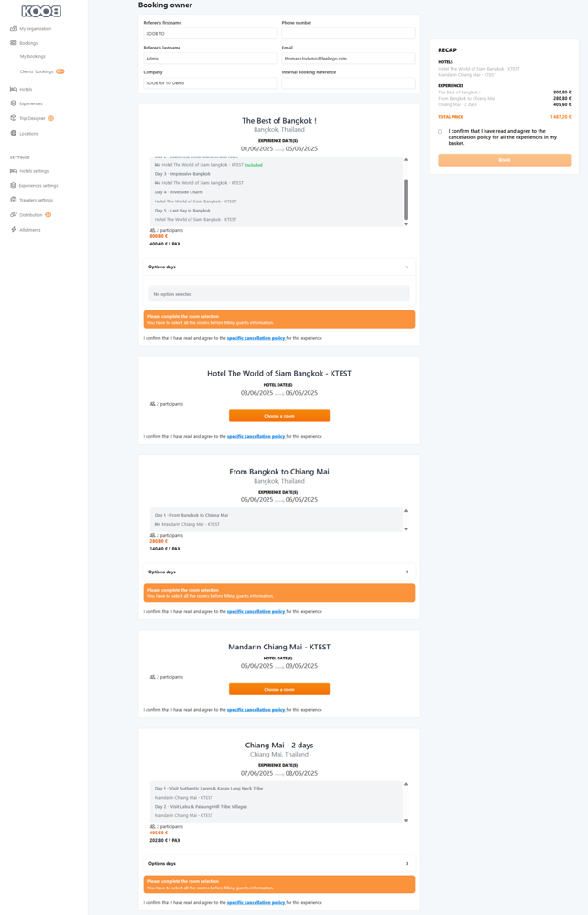Open Clients' bookings submenu item
The height and width of the screenshot is (915, 588).
37,71
